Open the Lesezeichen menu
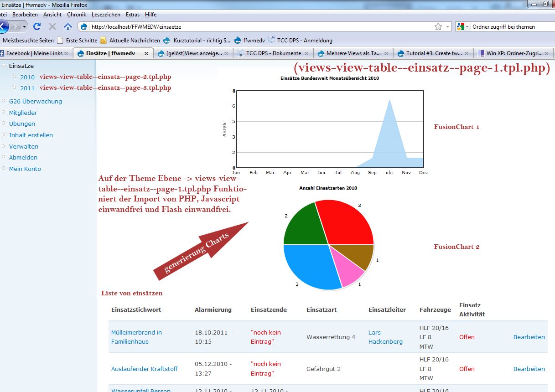555x392 pixels. [106, 15]
